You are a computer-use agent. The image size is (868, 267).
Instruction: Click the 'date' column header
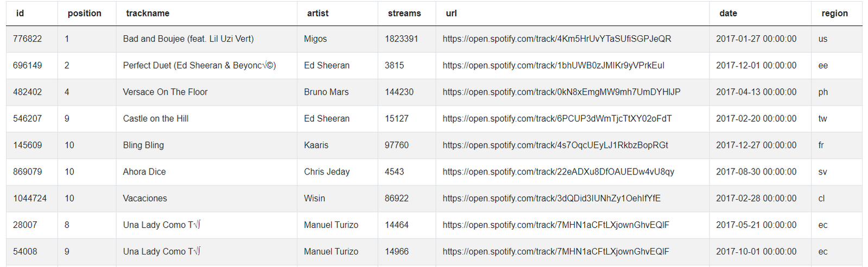728,13
